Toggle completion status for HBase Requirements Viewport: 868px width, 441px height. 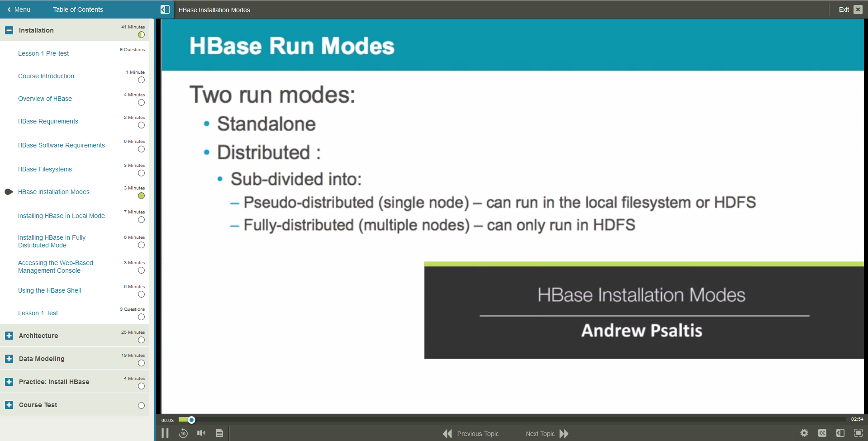tap(141, 125)
